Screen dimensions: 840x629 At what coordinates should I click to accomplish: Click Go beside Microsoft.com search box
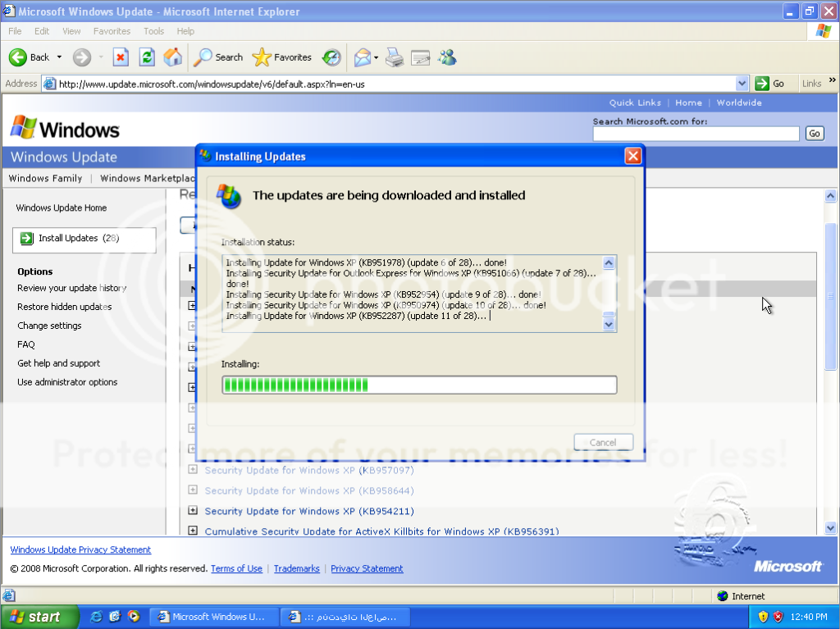pos(815,134)
